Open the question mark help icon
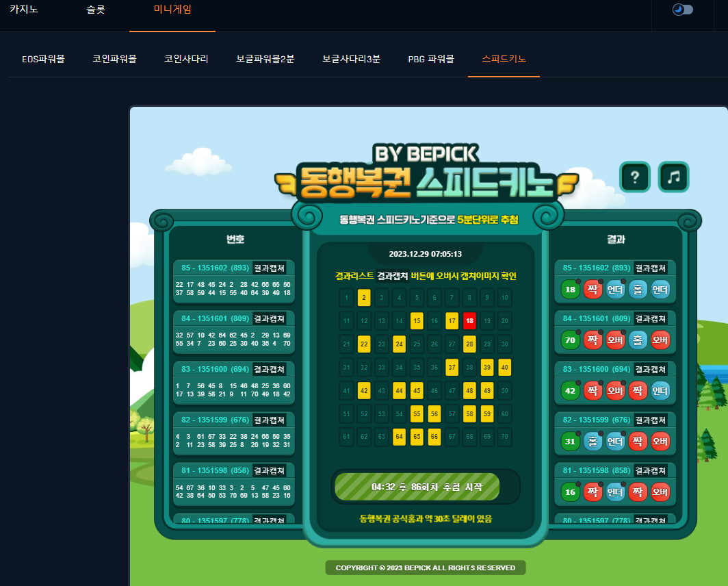728x586 pixels. [634, 177]
